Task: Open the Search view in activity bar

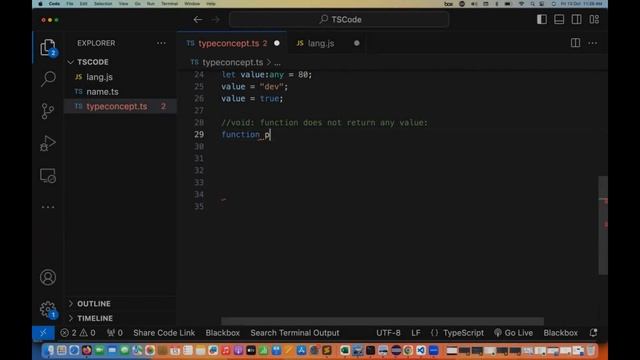Action: (x=48, y=79)
